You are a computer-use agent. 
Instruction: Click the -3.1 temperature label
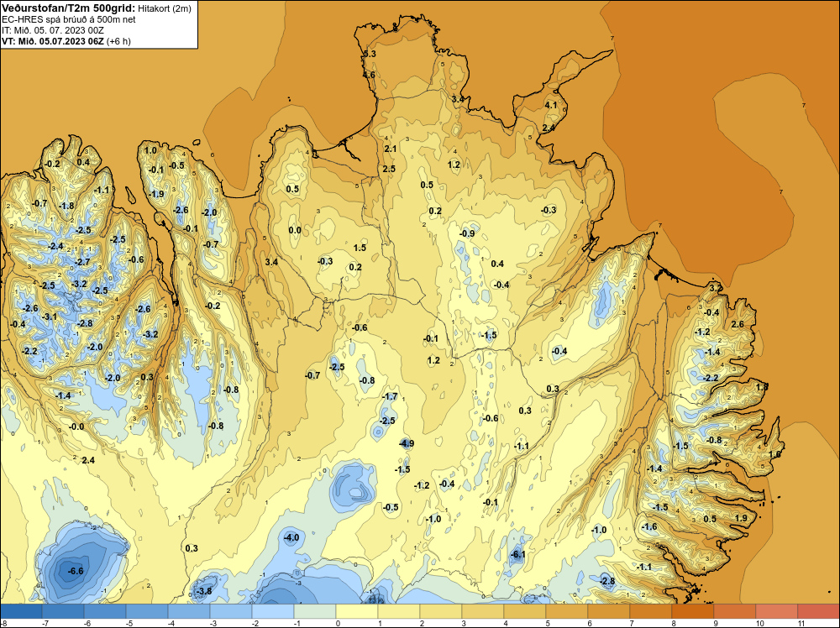pos(50,317)
